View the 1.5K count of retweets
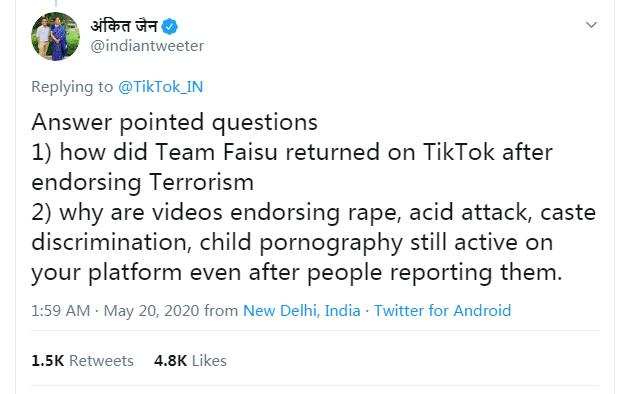 pyautogui.click(x=48, y=361)
